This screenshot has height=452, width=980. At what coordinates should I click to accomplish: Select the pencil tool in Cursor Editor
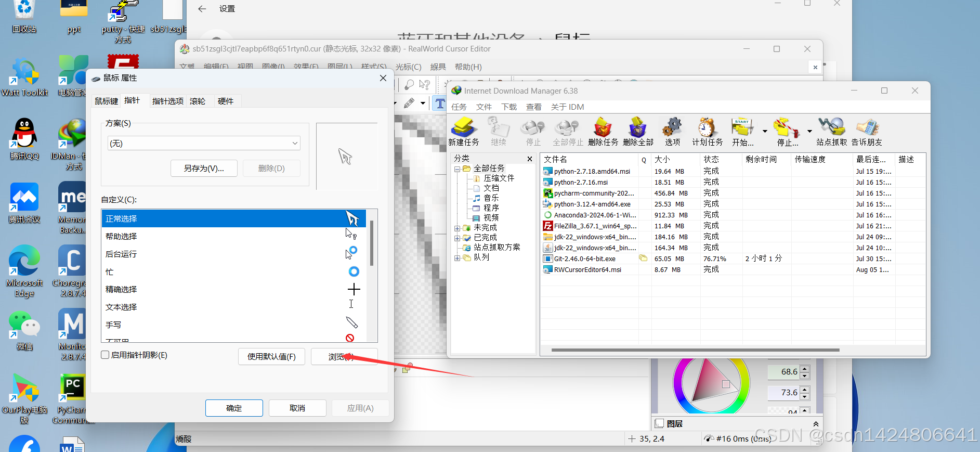pos(409,103)
